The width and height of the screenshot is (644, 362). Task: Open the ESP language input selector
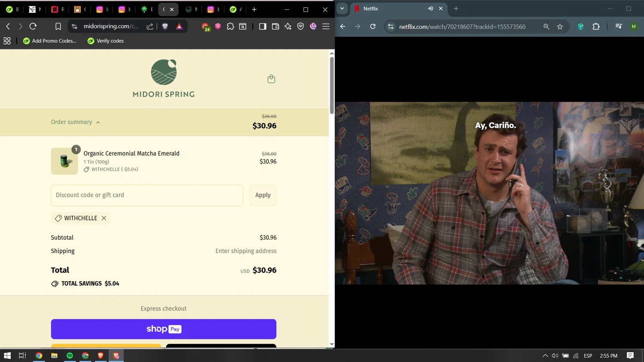(588, 356)
